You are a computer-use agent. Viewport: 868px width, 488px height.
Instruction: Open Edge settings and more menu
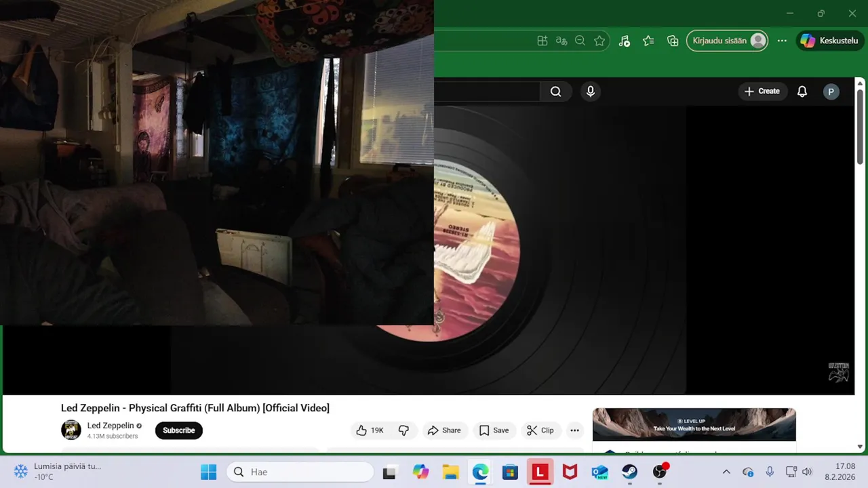pyautogui.click(x=782, y=41)
